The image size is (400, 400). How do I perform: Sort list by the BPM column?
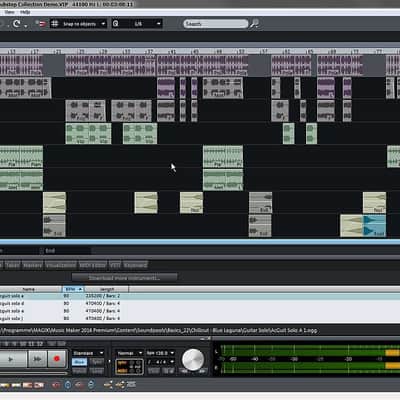click(73, 289)
